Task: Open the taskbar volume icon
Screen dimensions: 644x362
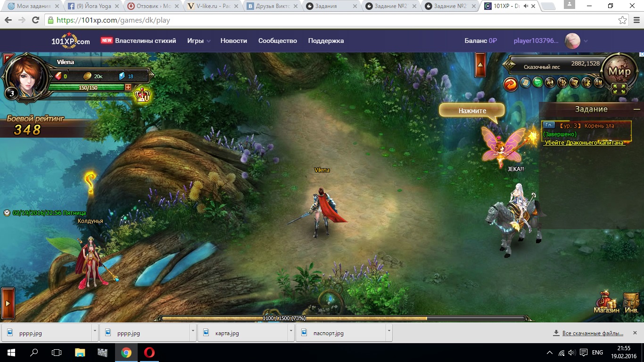Action: coord(572,352)
